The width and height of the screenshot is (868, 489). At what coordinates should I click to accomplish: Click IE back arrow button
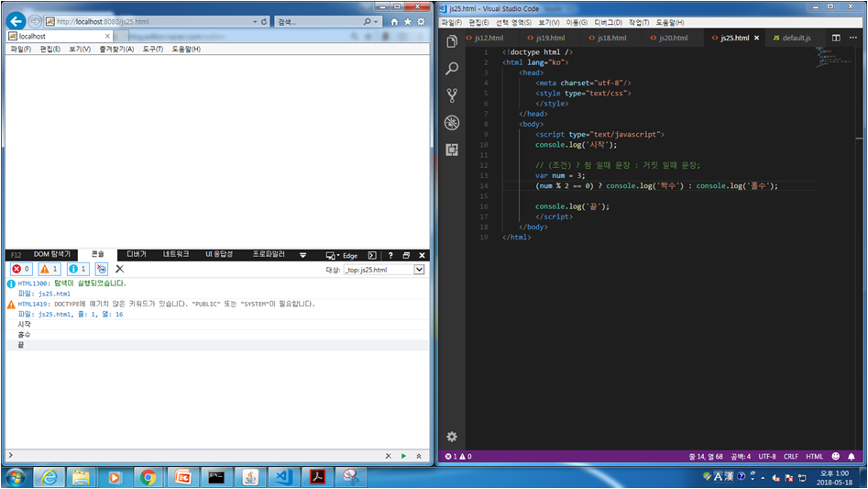(x=16, y=21)
